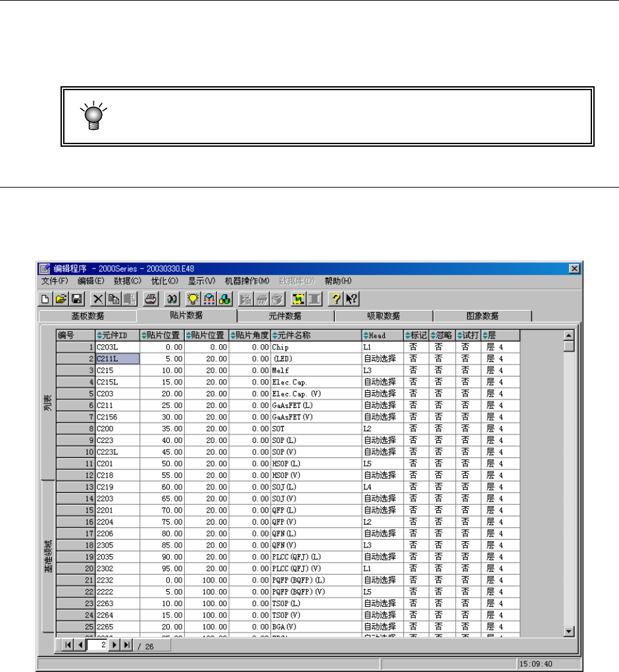619x672 pixels.
Task: Select Melf component name cell
Action: (x=316, y=371)
